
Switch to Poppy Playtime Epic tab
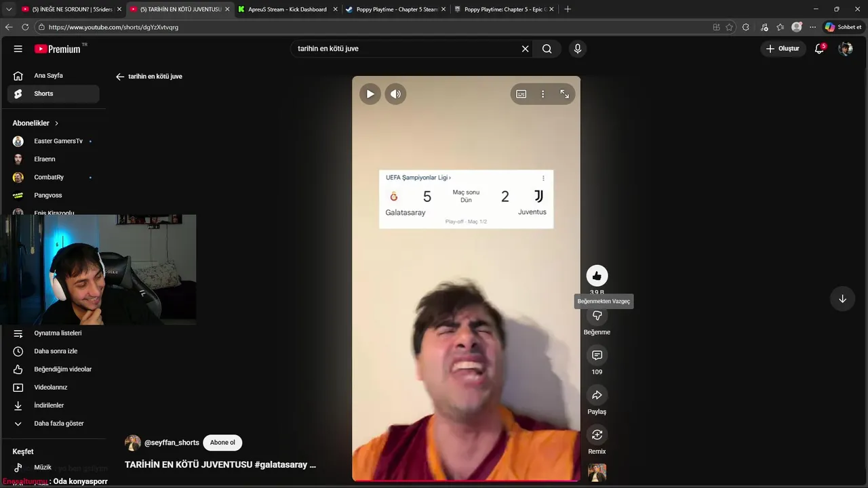504,9
